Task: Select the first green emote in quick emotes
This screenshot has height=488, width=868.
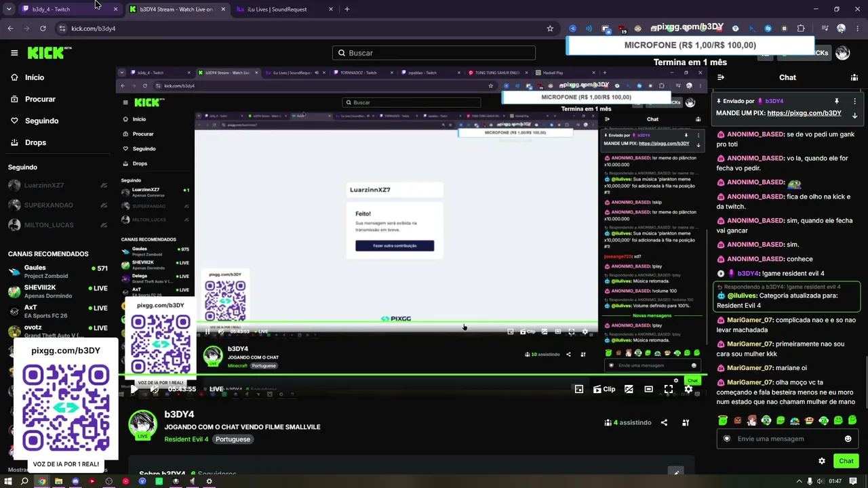Action: (723, 421)
